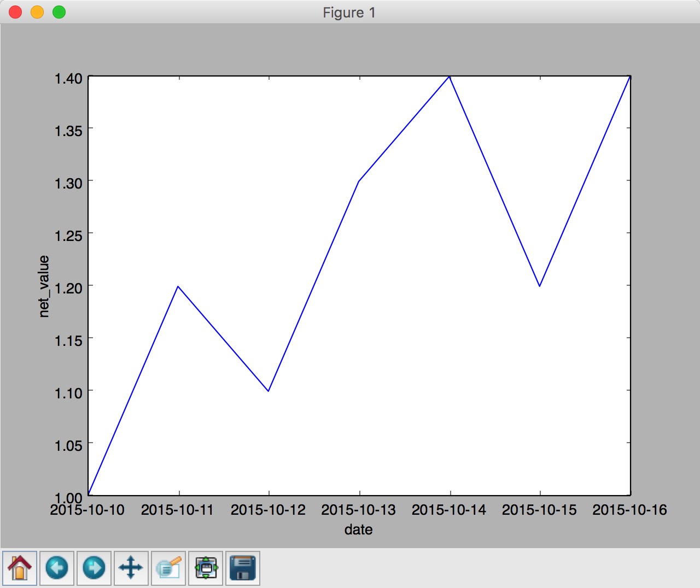Select the x-axis label 'date'

[x=359, y=530]
